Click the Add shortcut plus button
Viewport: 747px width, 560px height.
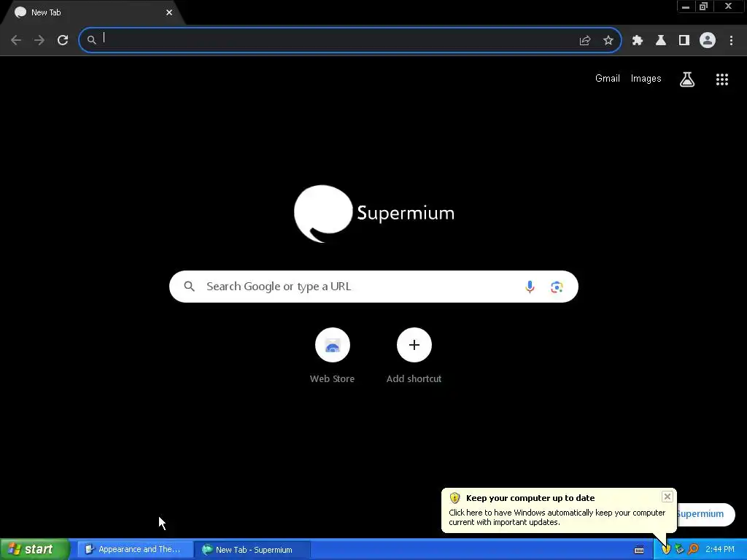414,345
